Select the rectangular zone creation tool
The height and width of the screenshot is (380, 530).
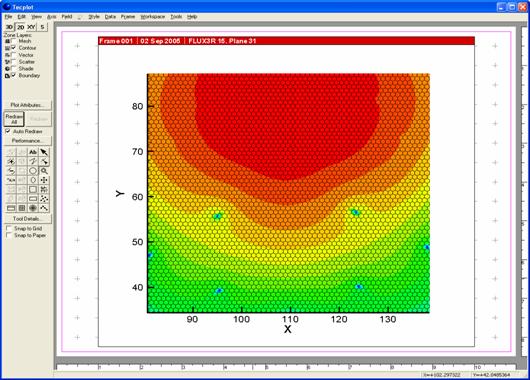coord(22,208)
